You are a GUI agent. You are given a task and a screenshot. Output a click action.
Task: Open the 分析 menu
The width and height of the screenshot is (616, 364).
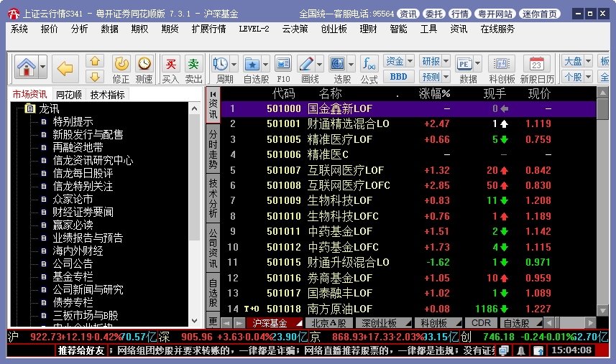pyautogui.click(x=79, y=29)
